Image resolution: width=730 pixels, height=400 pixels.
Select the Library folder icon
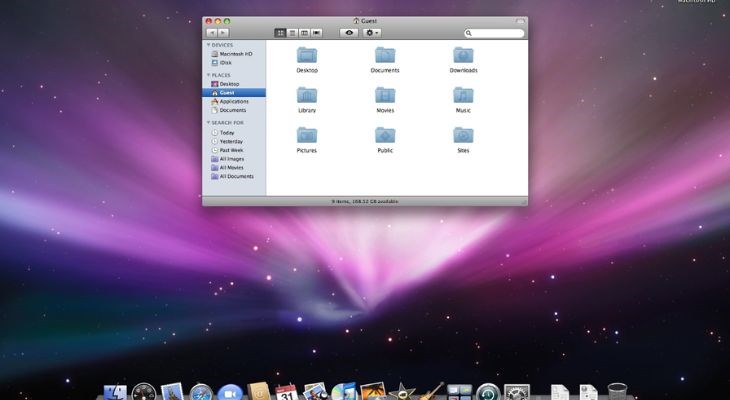(307, 95)
